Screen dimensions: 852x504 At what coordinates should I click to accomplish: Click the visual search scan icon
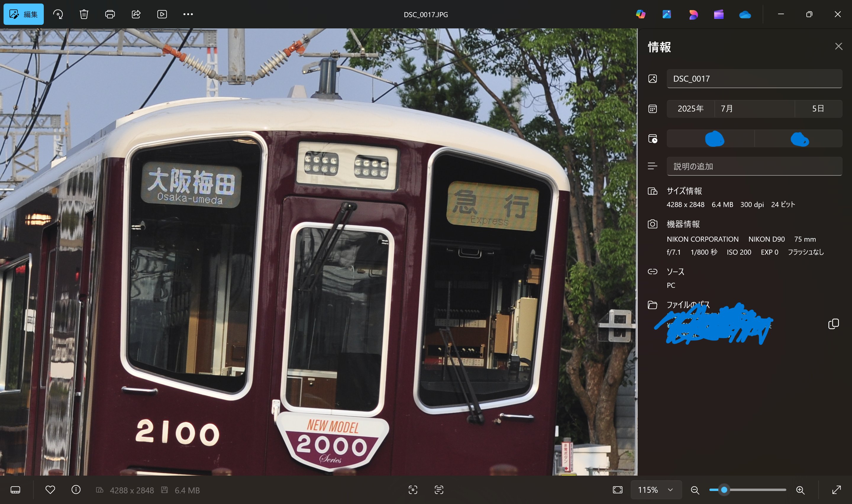click(413, 490)
